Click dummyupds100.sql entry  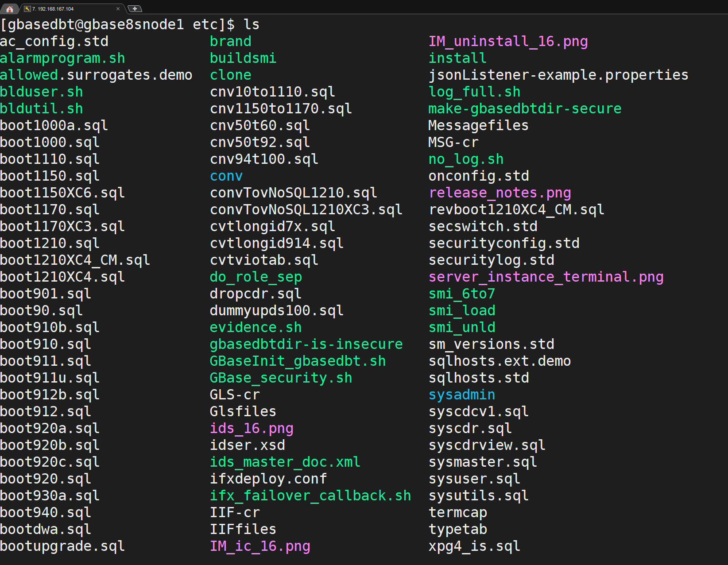277,311
